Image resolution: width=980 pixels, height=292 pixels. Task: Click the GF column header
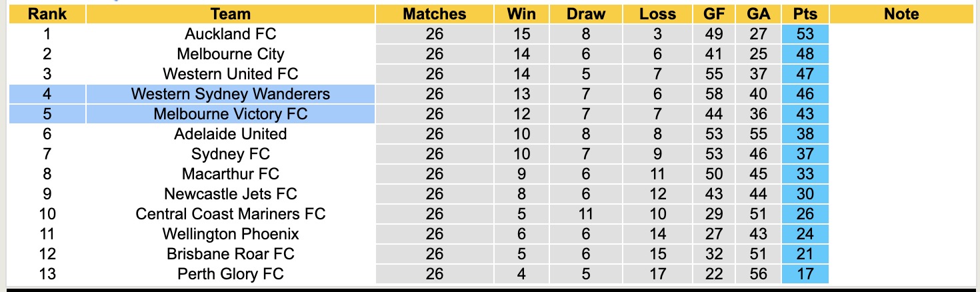(x=714, y=14)
